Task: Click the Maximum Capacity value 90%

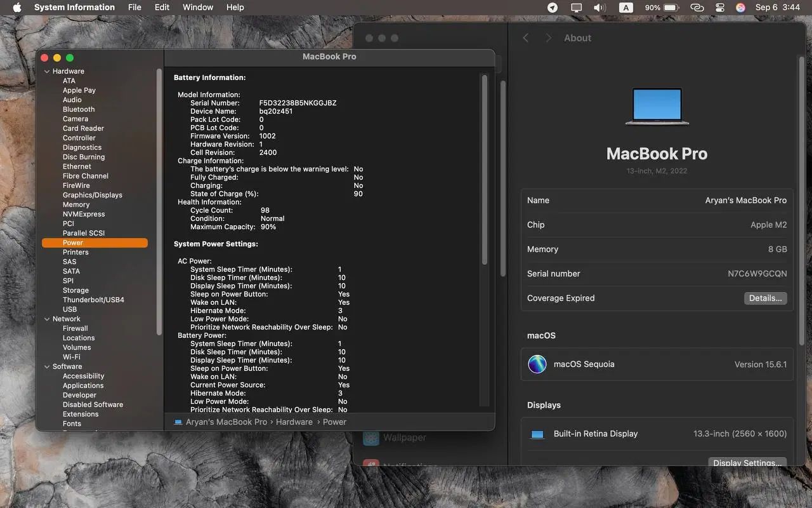Action: pyautogui.click(x=268, y=227)
